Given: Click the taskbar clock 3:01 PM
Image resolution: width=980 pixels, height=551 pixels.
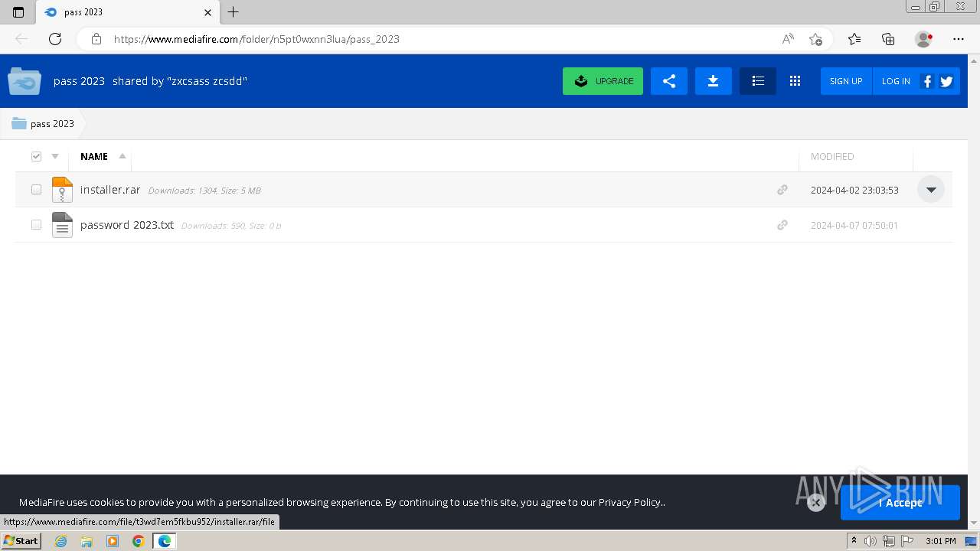Looking at the screenshot, I should coord(940,541).
